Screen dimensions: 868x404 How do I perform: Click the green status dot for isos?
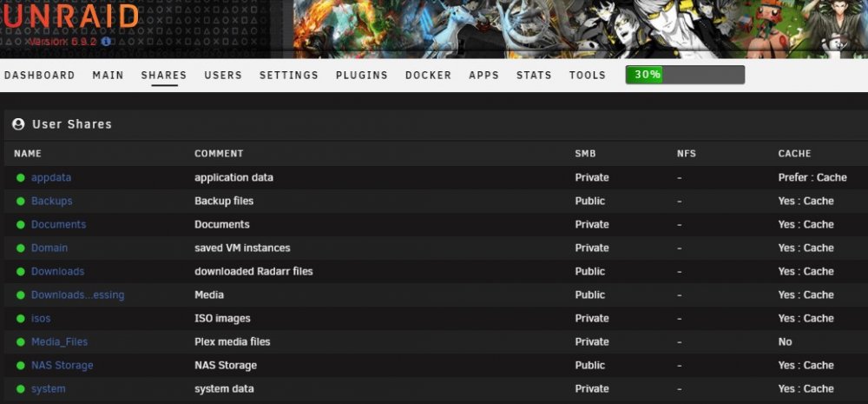click(x=21, y=319)
